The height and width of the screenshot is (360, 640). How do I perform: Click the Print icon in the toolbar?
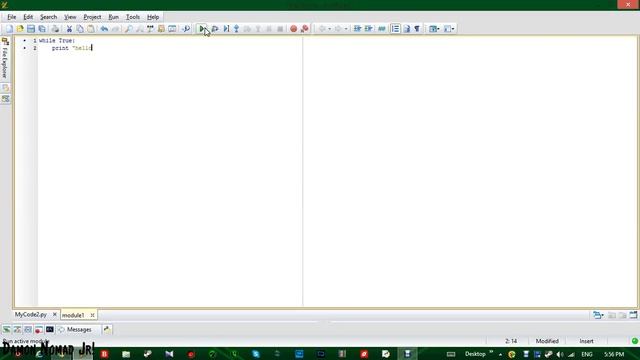click(x=55, y=29)
